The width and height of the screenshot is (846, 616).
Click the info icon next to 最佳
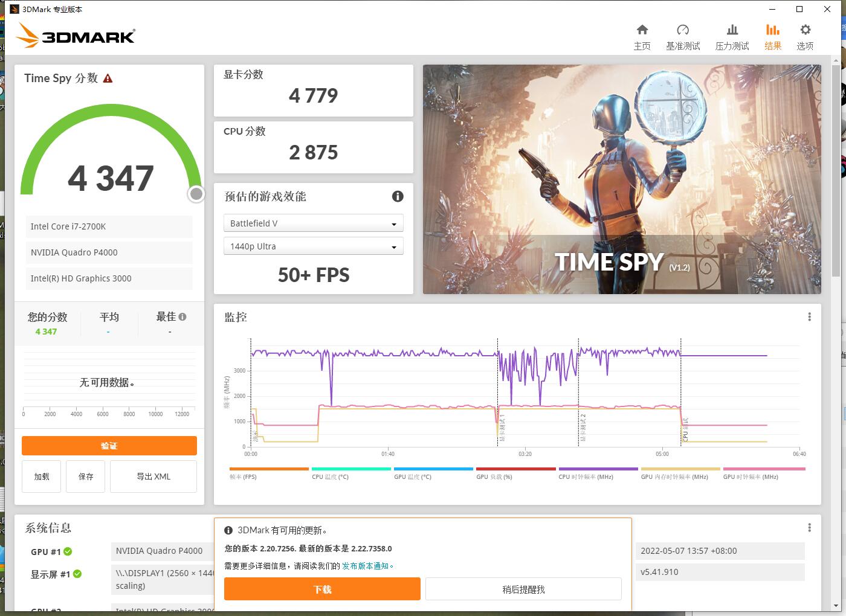click(182, 316)
